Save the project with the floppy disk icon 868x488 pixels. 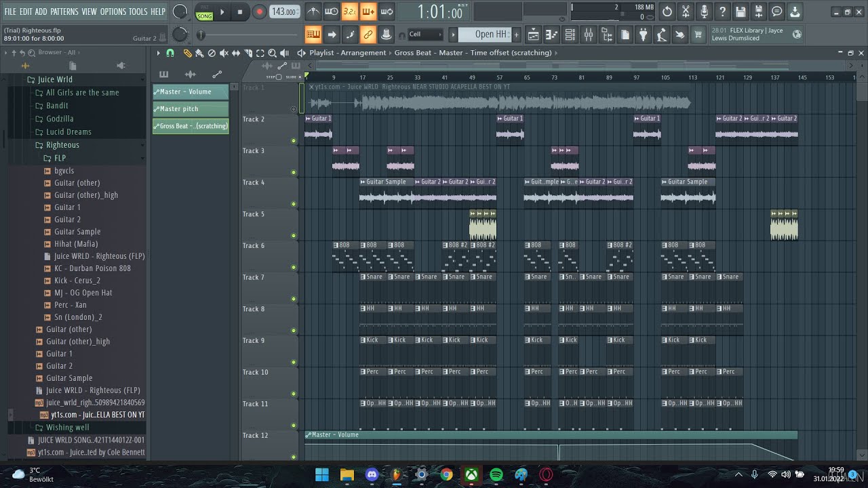741,12
